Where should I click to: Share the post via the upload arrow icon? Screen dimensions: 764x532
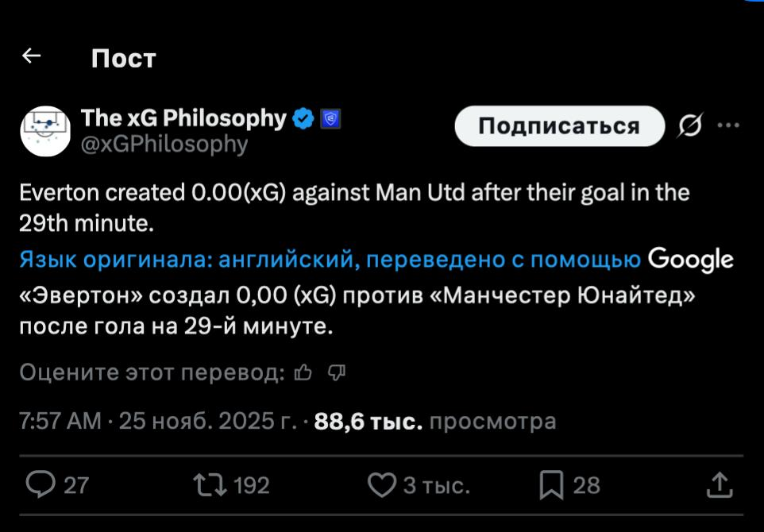(x=720, y=484)
